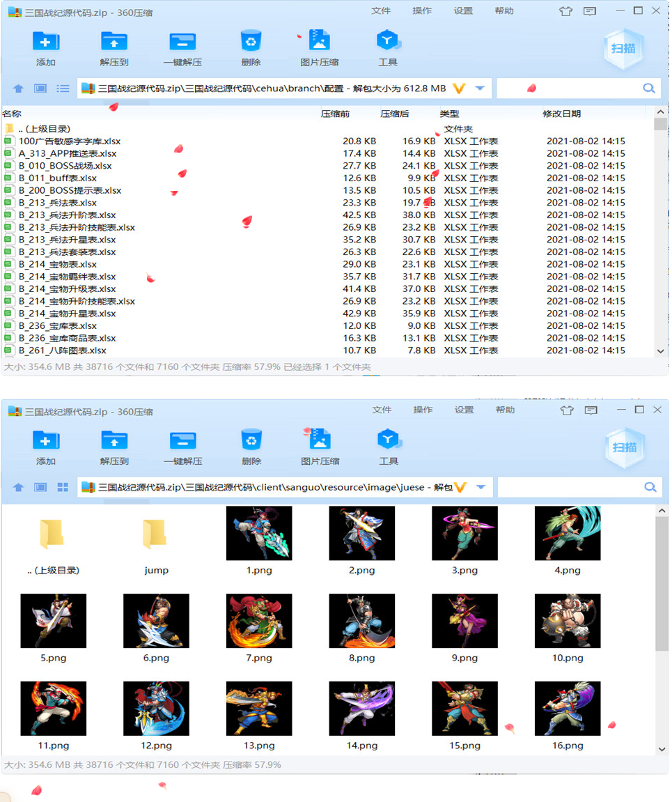This screenshot has height=802, width=672.
Task: Click the skin shirt icon in top window
Action: 565,10
